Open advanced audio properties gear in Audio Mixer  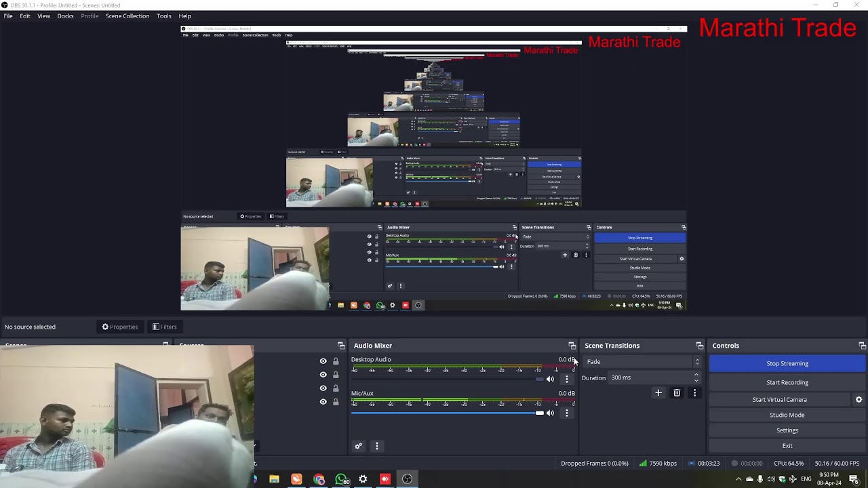pos(359,446)
